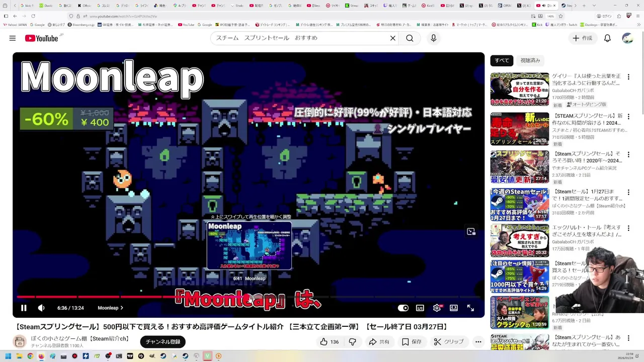Viewport: 644px width, 362px height.
Task: Start voice search with the microphone
Action: tap(433, 38)
